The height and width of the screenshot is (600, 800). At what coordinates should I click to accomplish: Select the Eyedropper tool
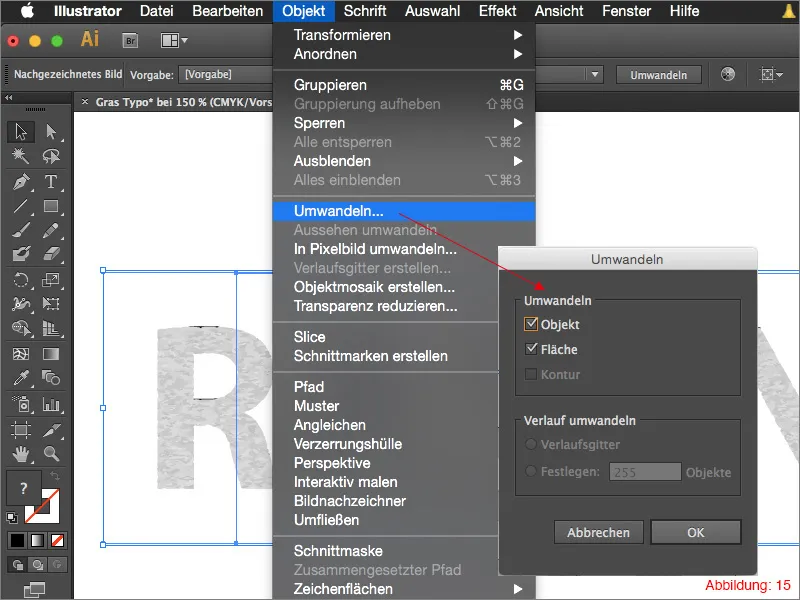pos(21,378)
